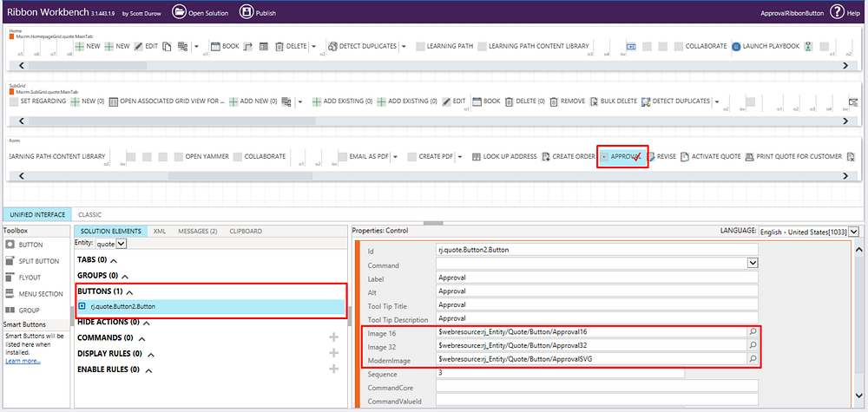
Task: Add a new command with plus icon
Action: pos(333,337)
